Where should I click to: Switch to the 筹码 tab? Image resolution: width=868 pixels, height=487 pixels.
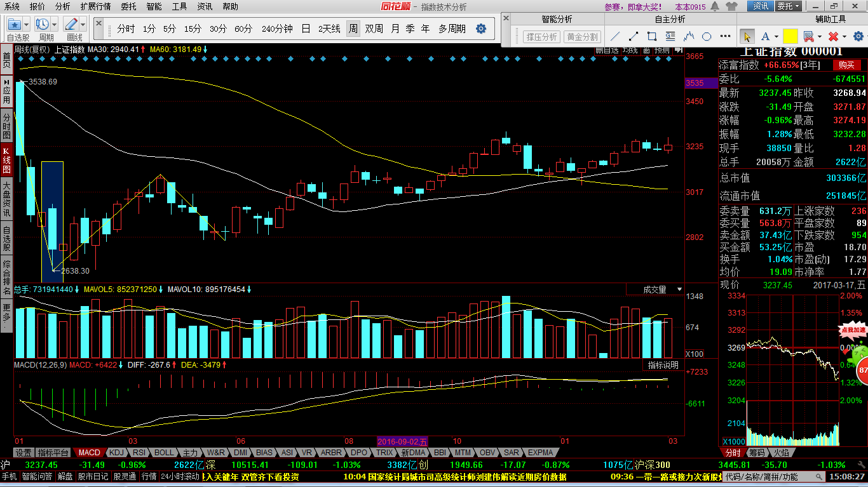[757, 453]
